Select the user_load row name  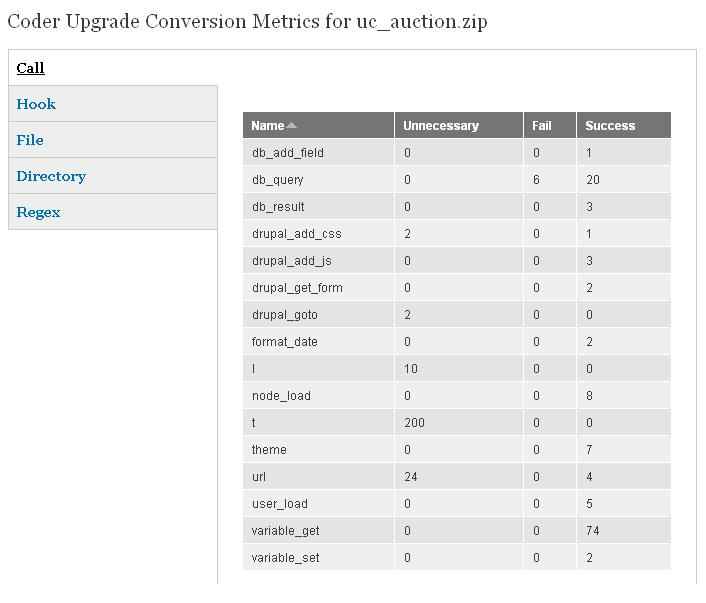[280, 504]
